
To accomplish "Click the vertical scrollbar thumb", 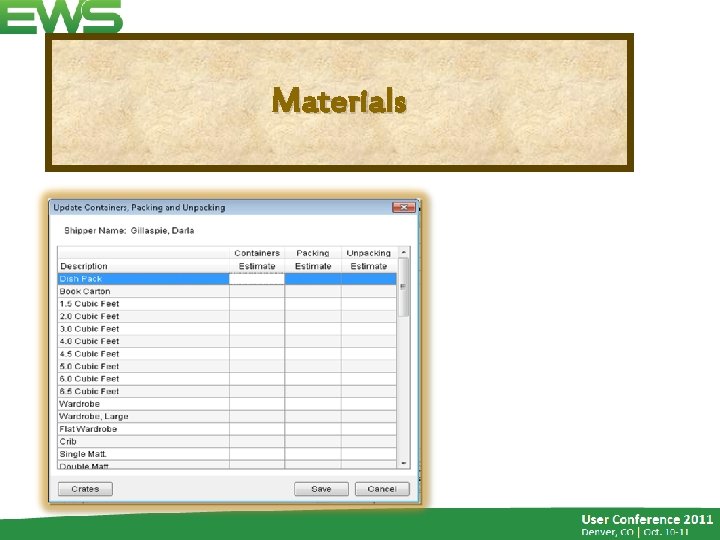I will 404,287.
